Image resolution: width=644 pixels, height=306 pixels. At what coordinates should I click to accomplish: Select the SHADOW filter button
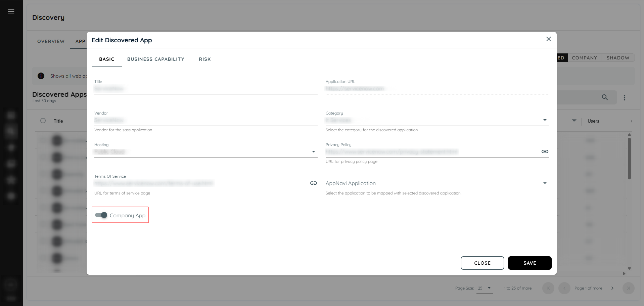point(618,58)
